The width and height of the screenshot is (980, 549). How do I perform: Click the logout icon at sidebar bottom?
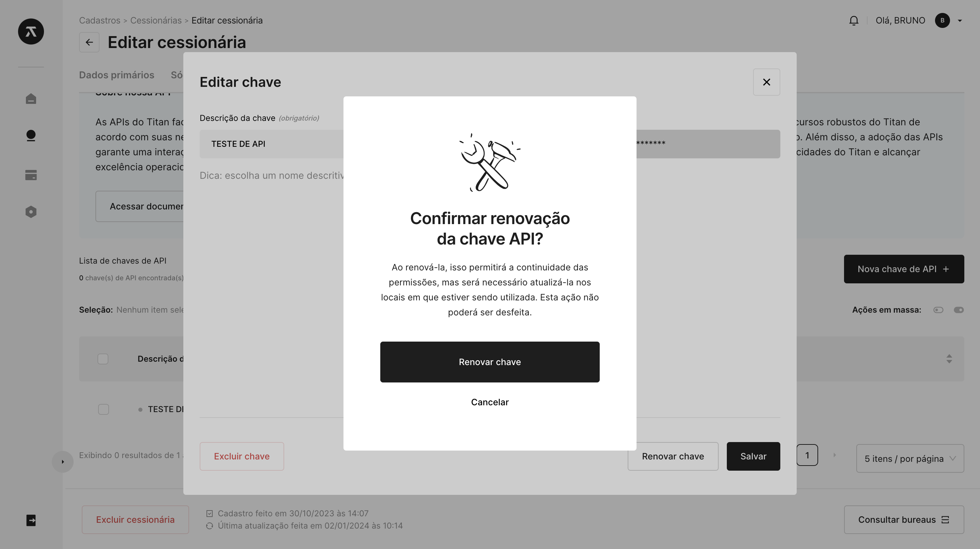tap(31, 520)
